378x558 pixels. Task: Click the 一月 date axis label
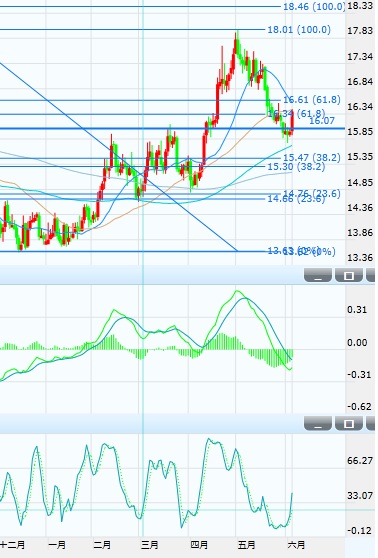tap(57, 545)
